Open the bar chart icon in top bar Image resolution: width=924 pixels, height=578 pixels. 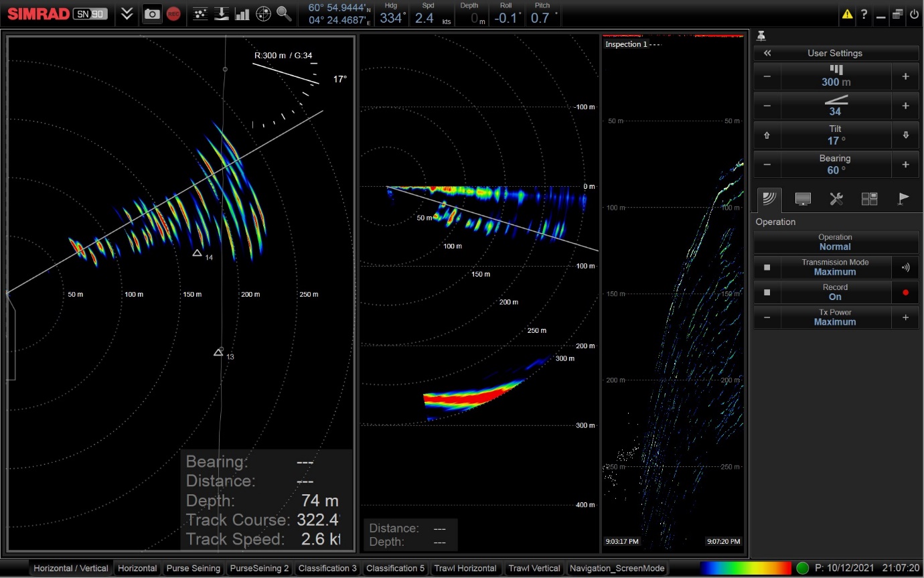pyautogui.click(x=242, y=14)
